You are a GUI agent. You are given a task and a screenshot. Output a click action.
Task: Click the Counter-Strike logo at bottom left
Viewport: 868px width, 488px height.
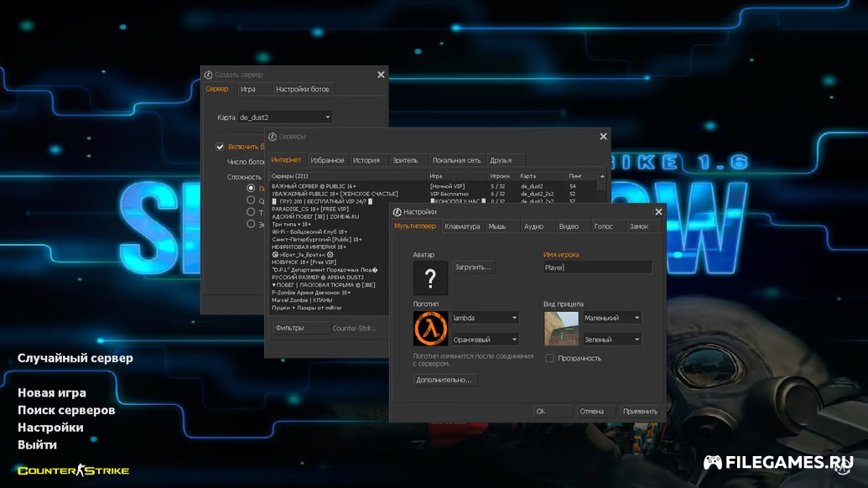pos(73,470)
